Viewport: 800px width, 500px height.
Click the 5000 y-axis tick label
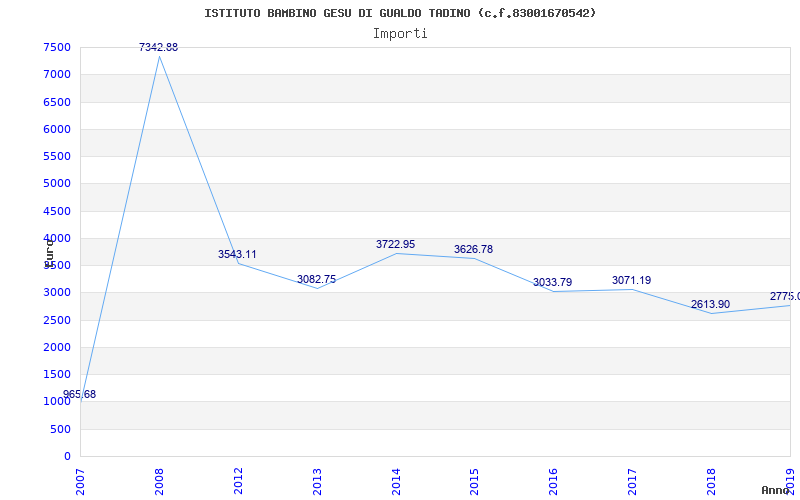pyautogui.click(x=57, y=184)
